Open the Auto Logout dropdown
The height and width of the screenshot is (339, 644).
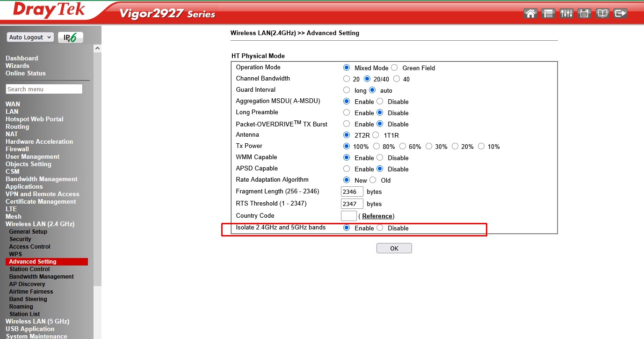click(x=30, y=37)
